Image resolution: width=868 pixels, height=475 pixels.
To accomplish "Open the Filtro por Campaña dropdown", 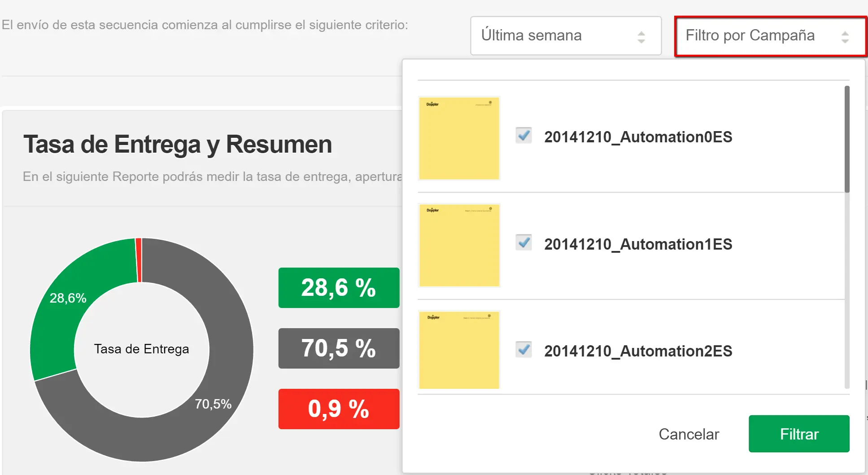I will click(x=770, y=36).
